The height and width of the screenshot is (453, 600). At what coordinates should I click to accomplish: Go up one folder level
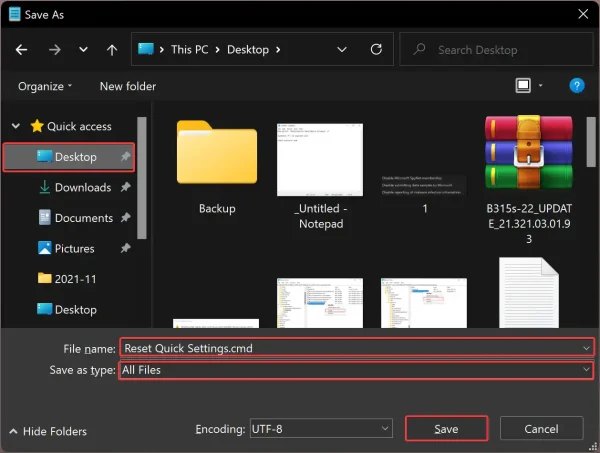pos(112,50)
